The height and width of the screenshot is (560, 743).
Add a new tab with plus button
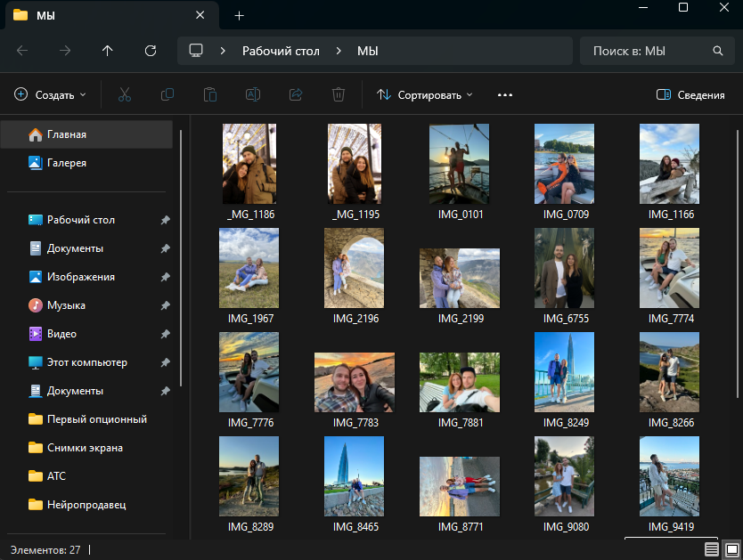pos(239,16)
